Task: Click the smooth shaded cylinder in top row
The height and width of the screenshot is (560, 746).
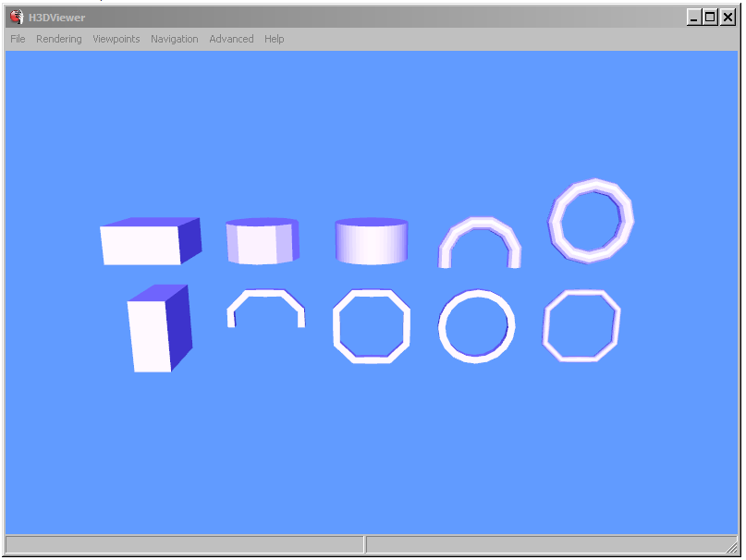Action: [371, 242]
